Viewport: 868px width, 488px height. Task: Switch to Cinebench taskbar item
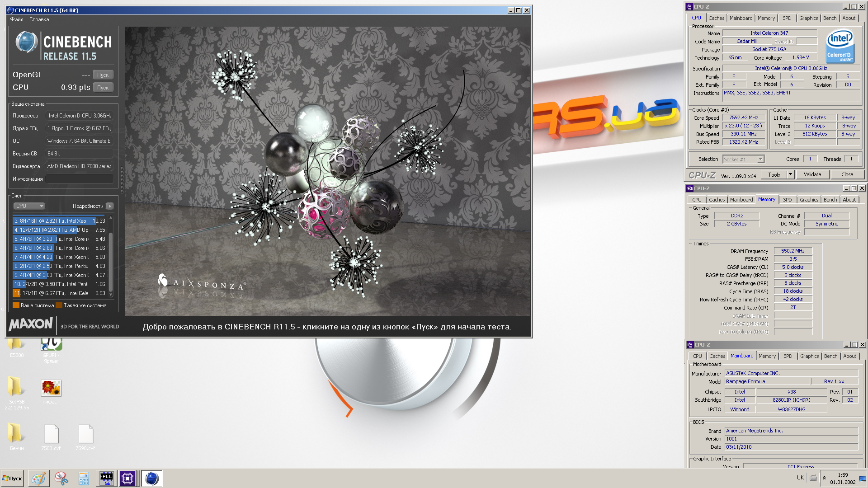pos(151,478)
